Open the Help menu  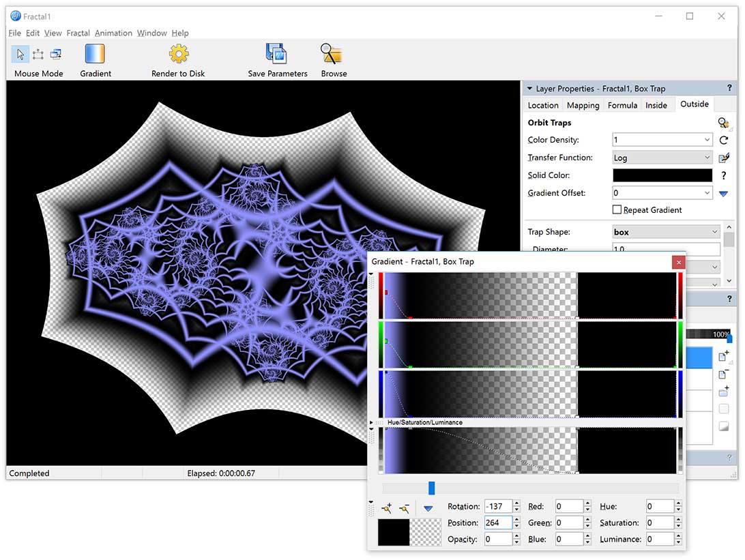pyautogui.click(x=180, y=33)
